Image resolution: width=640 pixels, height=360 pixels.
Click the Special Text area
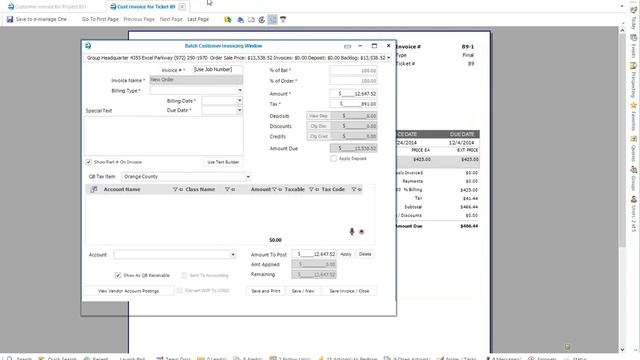[x=164, y=136]
